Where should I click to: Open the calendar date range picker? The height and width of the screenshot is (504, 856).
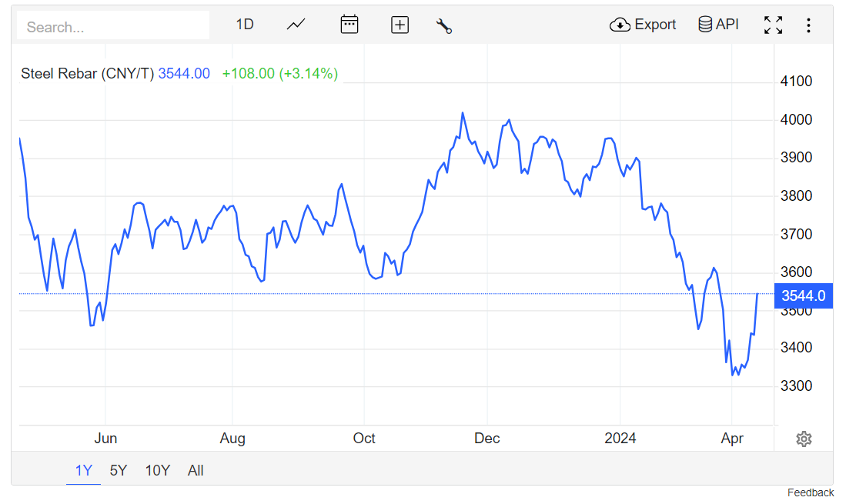coord(349,25)
